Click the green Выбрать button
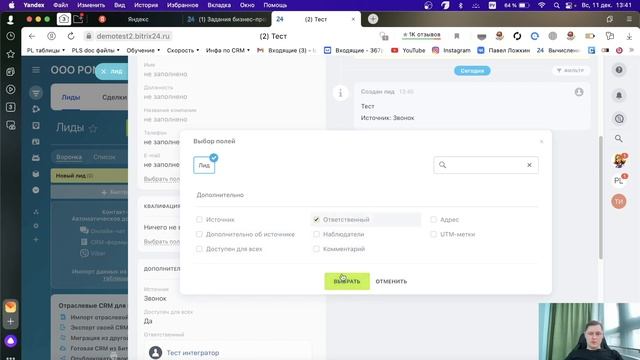This screenshot has width=640, height=360. [347, 281]
